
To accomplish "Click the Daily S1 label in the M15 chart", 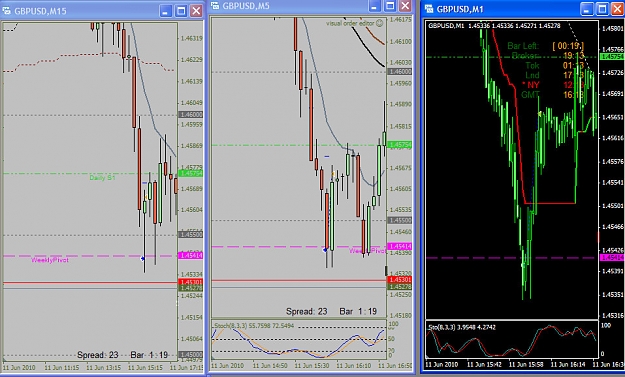I will [x=102, y=178].
